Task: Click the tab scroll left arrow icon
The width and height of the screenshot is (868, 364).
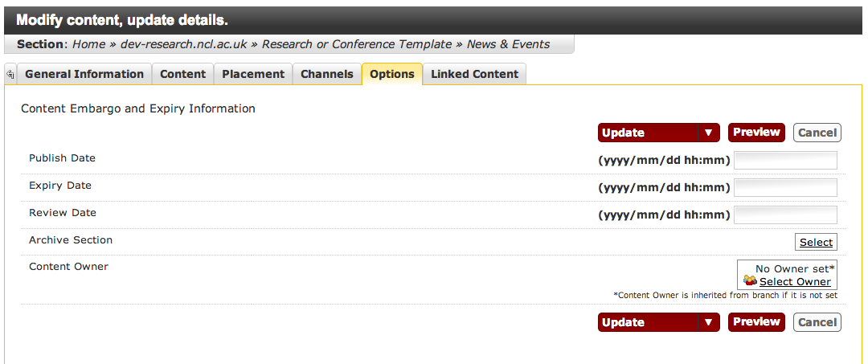Action: 10,75
